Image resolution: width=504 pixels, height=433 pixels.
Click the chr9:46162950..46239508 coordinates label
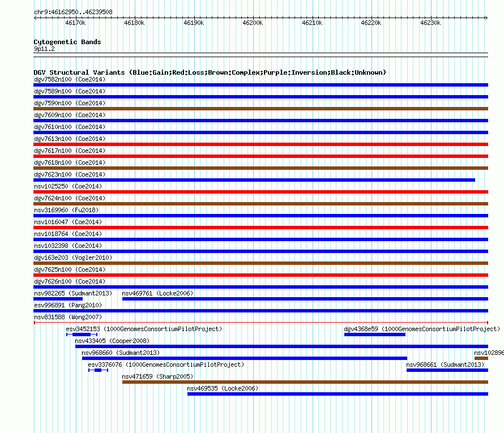coord(73,12)
